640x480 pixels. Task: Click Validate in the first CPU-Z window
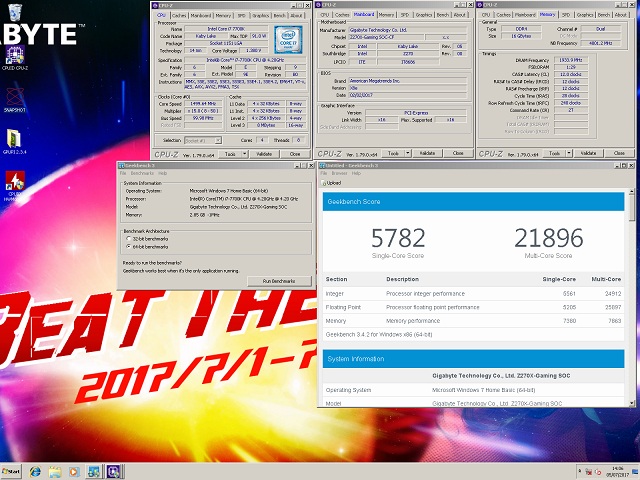tap(264, 154)
